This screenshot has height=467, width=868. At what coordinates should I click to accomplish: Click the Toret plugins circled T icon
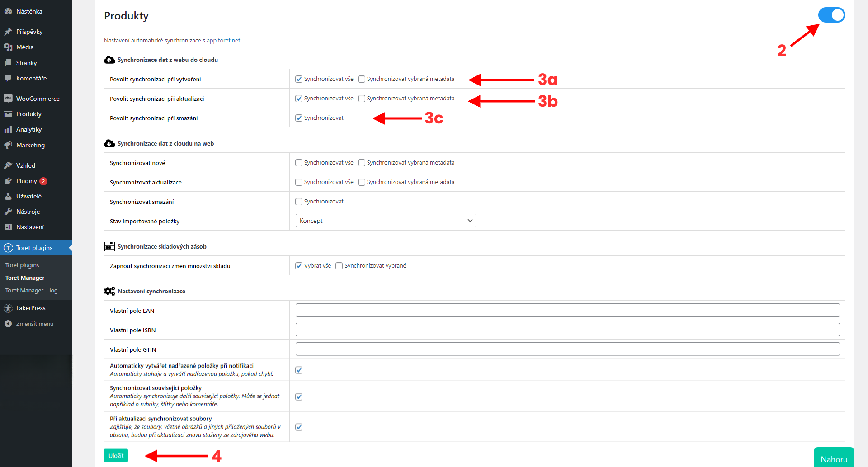[x=8, y=248]
